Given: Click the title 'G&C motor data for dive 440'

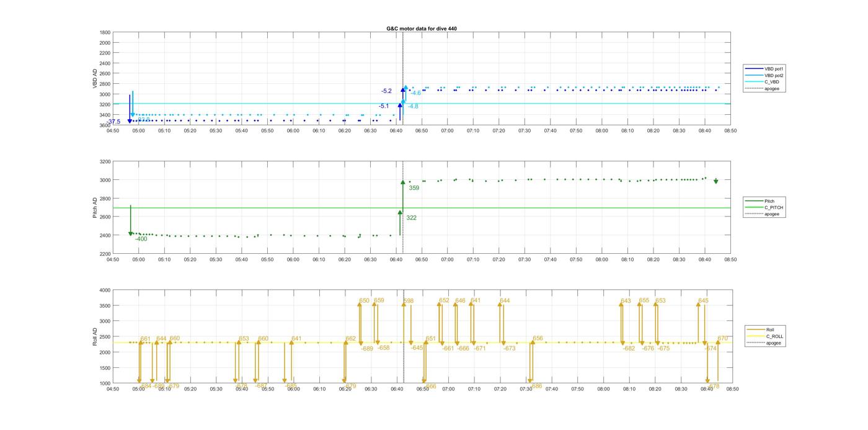Looking at the screenshot, I should (422, 29).
